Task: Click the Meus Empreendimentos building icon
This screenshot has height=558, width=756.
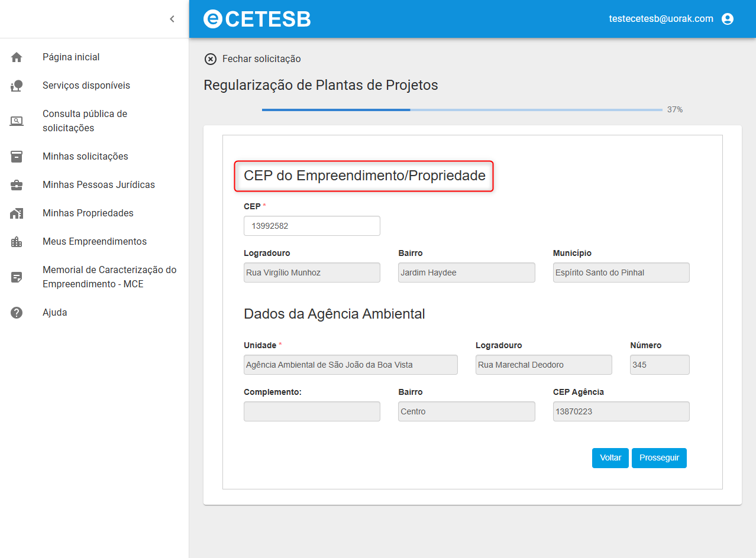Action: pyautogui.click(x=17, y=242)
